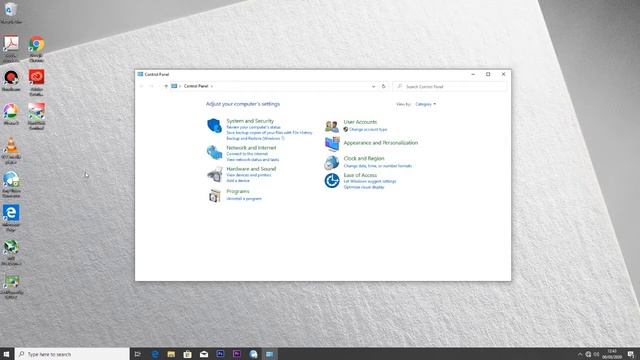This screenshot has width=640, height=360.
Task: Click View network status and tasks
Action: tap(253, 160)
